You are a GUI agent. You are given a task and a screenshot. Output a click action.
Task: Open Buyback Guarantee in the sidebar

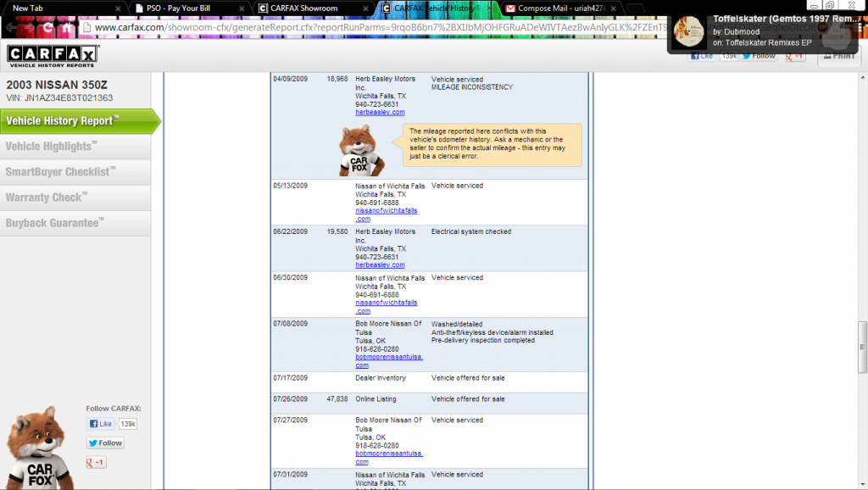point(75,223)
